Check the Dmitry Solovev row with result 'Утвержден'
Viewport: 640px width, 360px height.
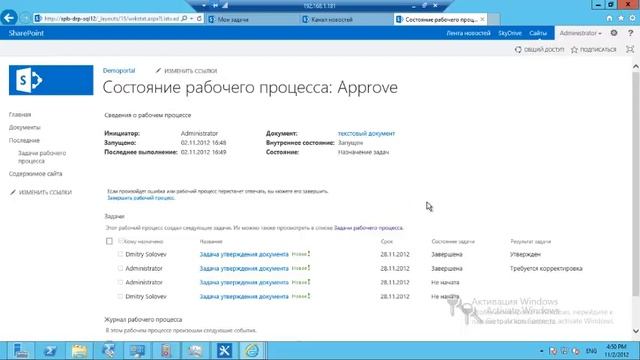[120, 254]
